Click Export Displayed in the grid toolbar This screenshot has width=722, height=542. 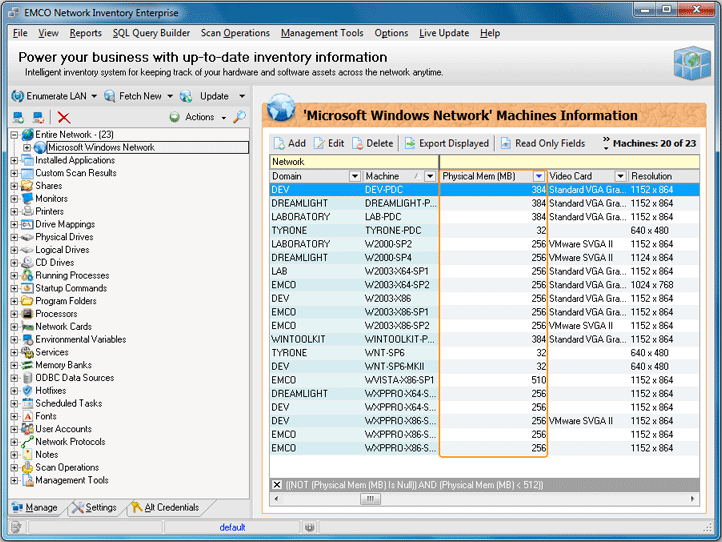coord(446,143)
